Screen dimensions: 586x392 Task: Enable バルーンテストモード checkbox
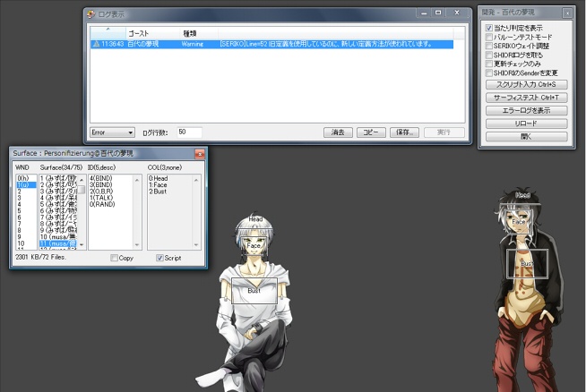(489, 37)
